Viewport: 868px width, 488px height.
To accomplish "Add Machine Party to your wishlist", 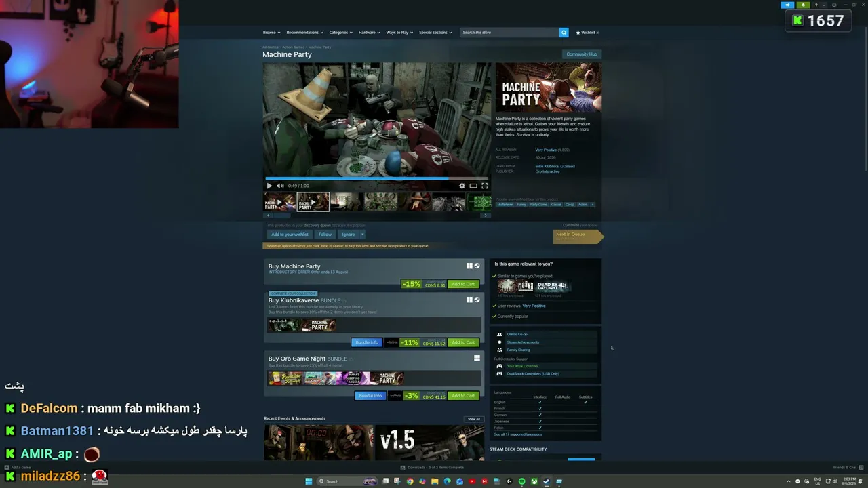I will pyautogui.click(x=290, y=235).
